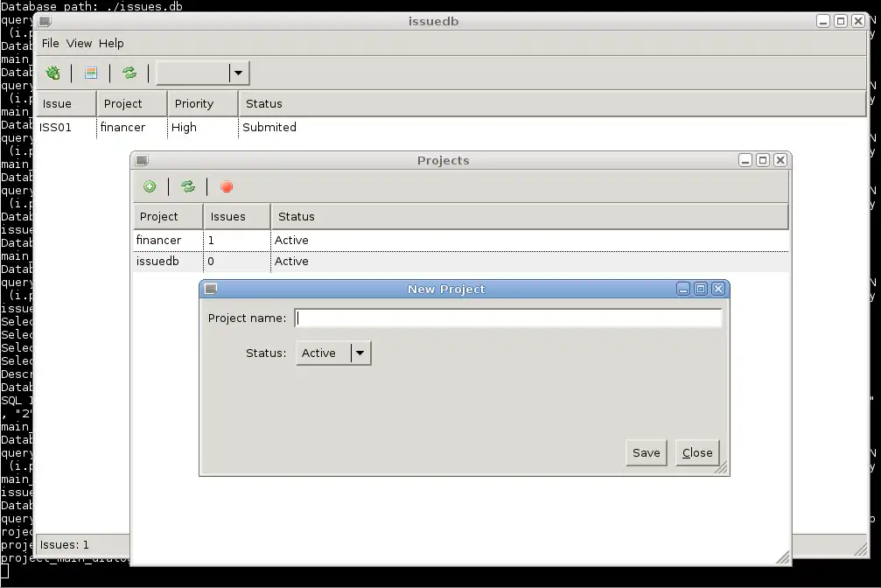Open the Help menu
This screenshot has width=881, height=588.
(111, 43)
